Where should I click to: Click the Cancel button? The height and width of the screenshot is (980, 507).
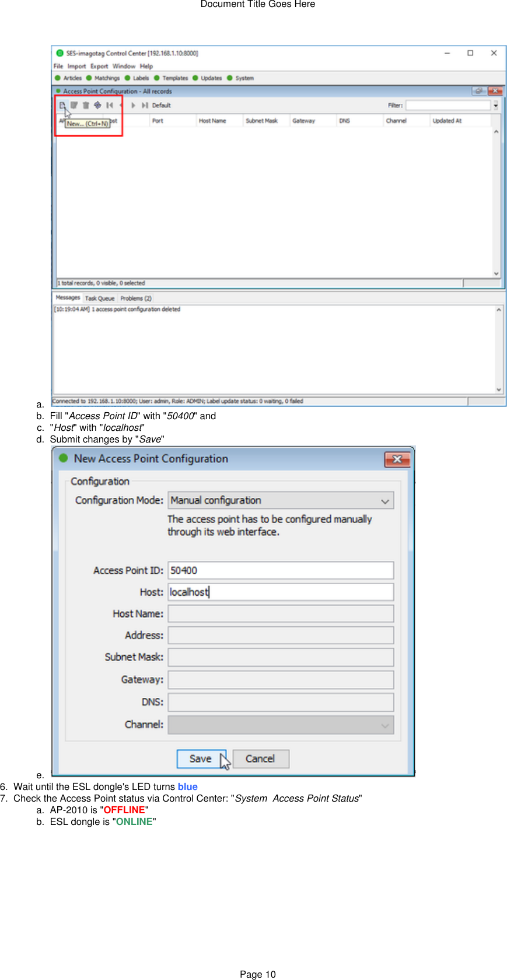click(x=260, y=758)
